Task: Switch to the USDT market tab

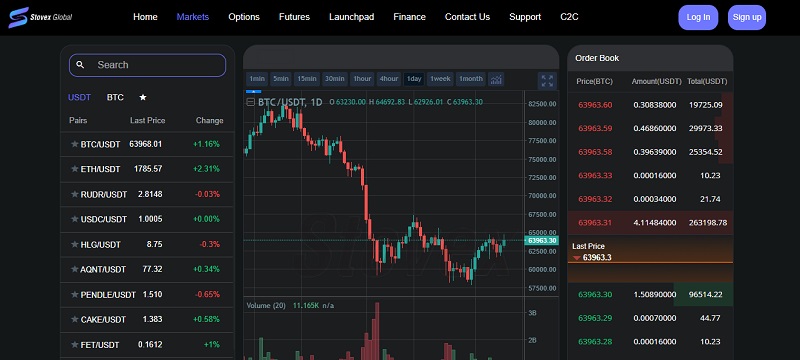Action: point(80,97)
